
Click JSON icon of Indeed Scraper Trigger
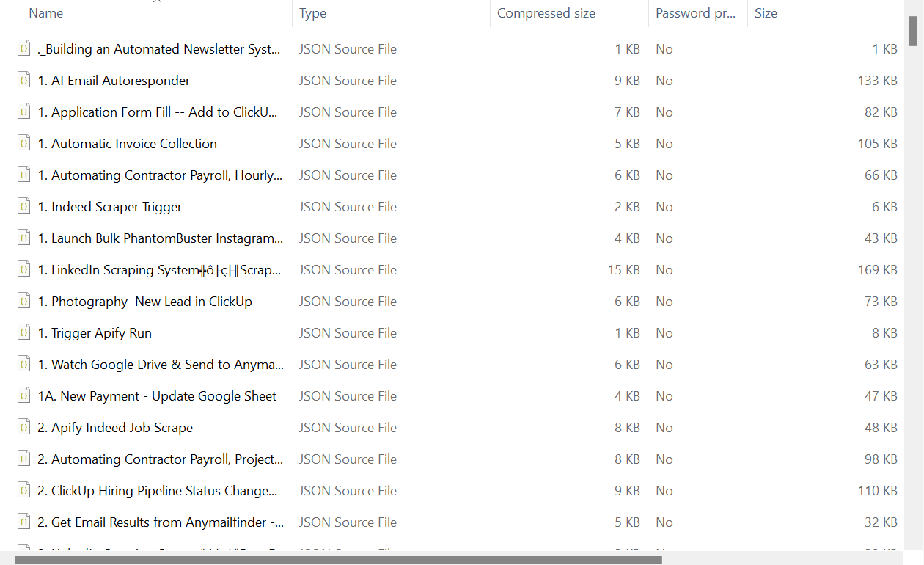(x=24, y=207)
